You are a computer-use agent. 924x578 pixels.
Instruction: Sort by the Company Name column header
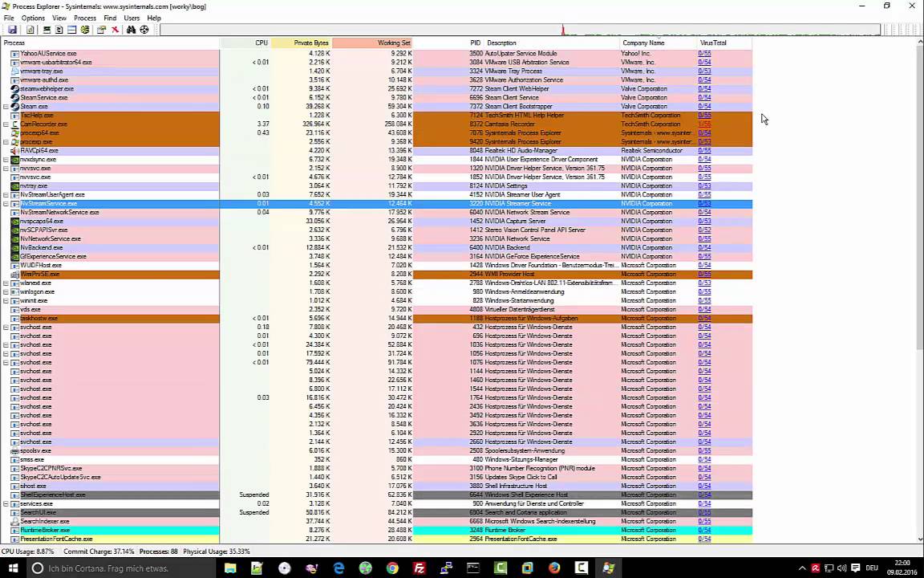tap(657, 43)
